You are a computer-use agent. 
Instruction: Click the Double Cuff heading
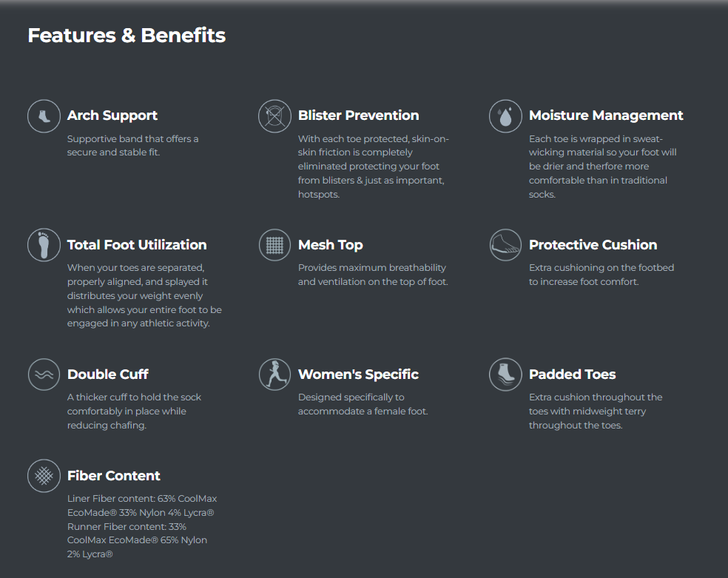[x=108, y=374]
